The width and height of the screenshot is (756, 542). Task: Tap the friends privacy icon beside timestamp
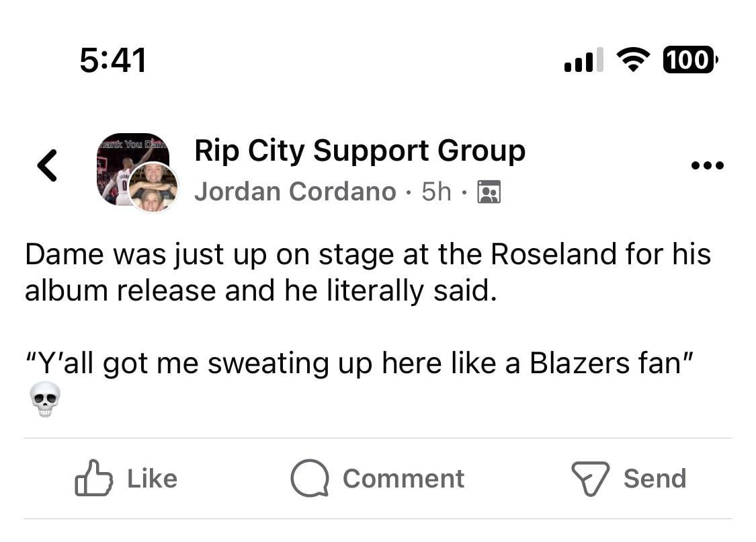coord(489,192)
